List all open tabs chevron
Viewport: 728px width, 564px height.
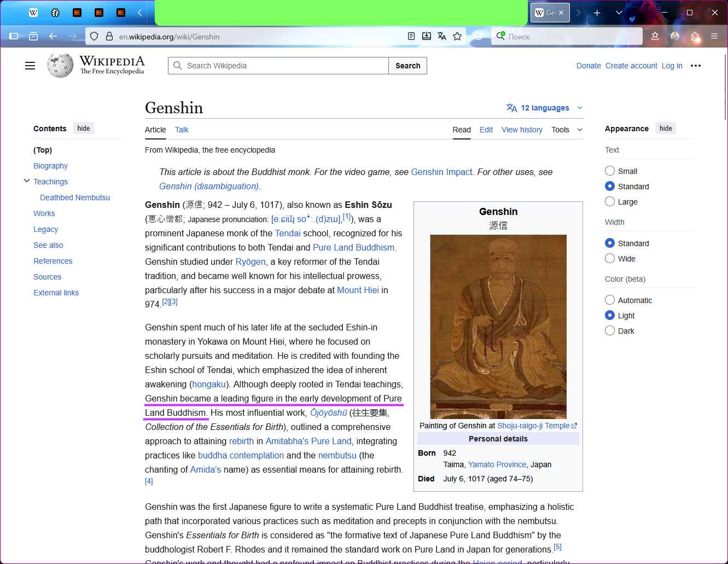(619, 13)
